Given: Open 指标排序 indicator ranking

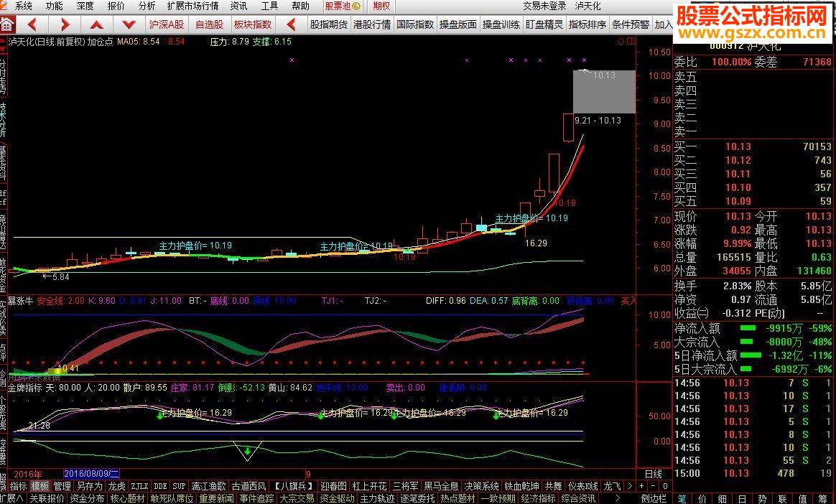Looking at the screenshot, I should [587, 24].
